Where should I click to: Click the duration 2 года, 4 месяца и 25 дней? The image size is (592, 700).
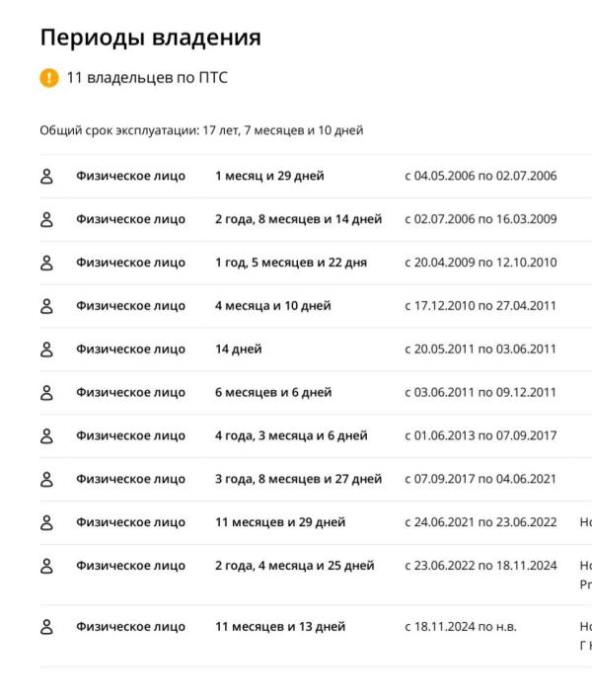coord(295,566)
